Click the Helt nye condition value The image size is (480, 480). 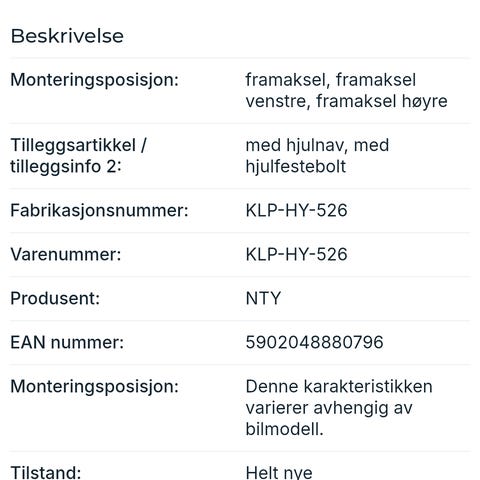pos(279,472)
